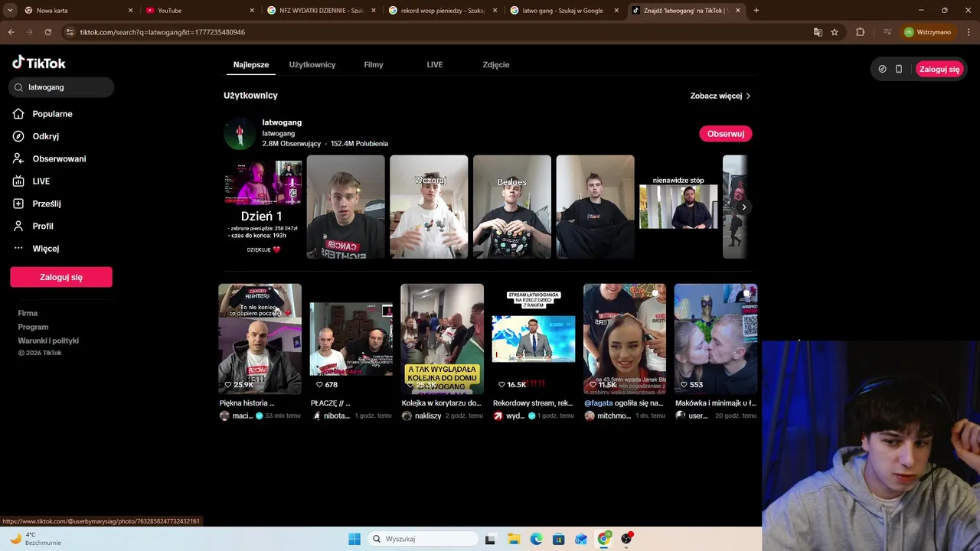
Task: Open Warunki i polityki footer link
Action: click(48, 341)
